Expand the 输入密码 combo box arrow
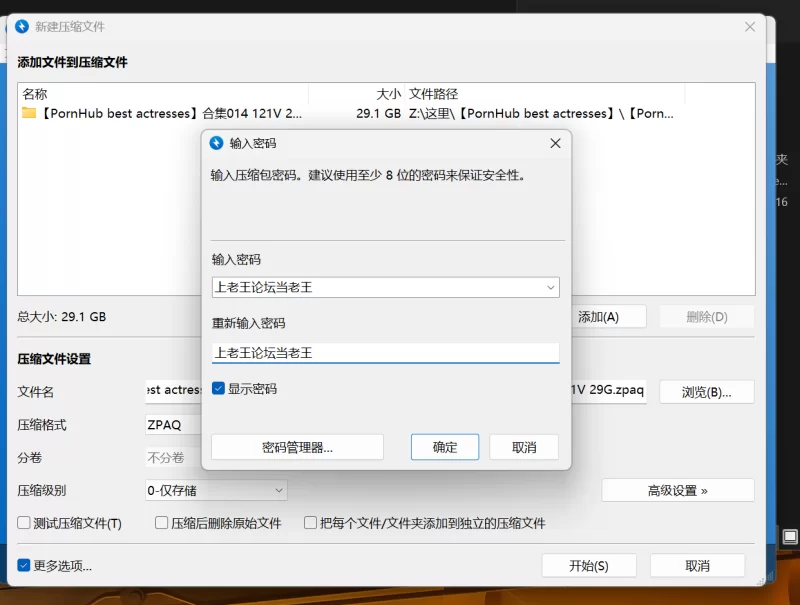 [x=551, y=288]
